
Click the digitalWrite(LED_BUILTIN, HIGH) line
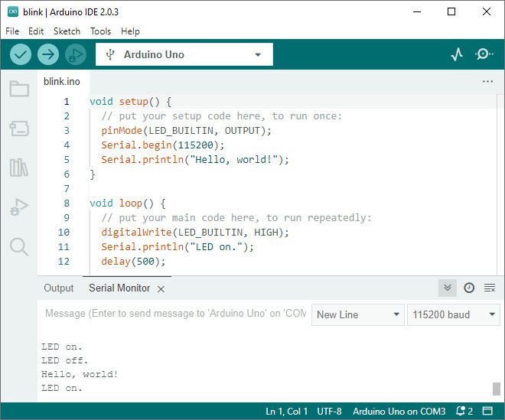click(x=195, y=233)
